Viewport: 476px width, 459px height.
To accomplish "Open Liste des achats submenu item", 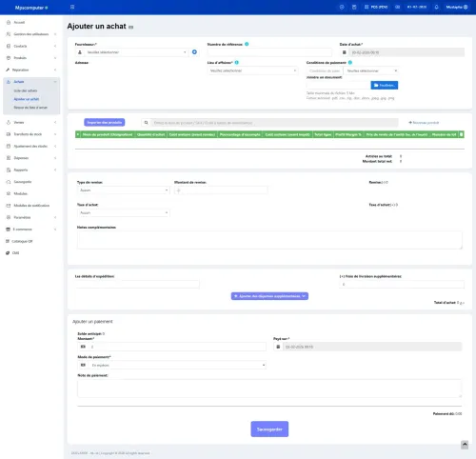I will [x=26, y=90].
